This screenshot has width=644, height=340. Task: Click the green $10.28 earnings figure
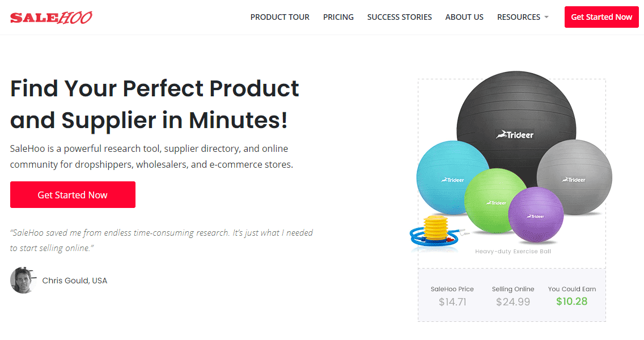(x=571, y=301)
